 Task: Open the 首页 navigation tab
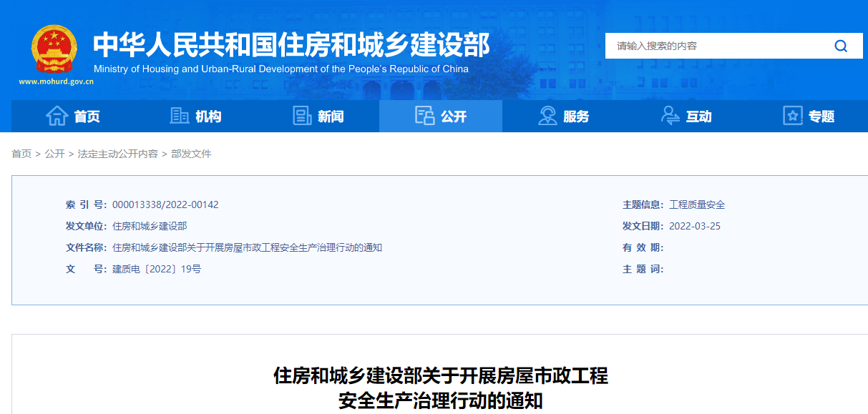[73, 116]
